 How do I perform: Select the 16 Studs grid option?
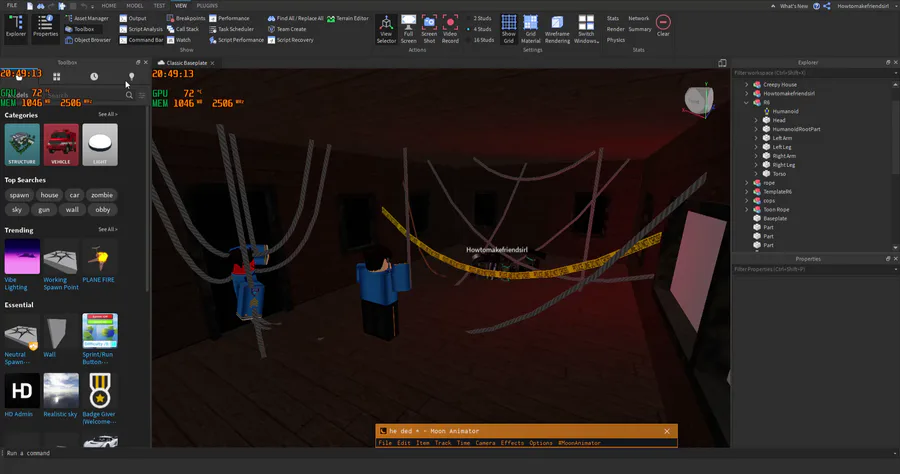click(480, 40)
